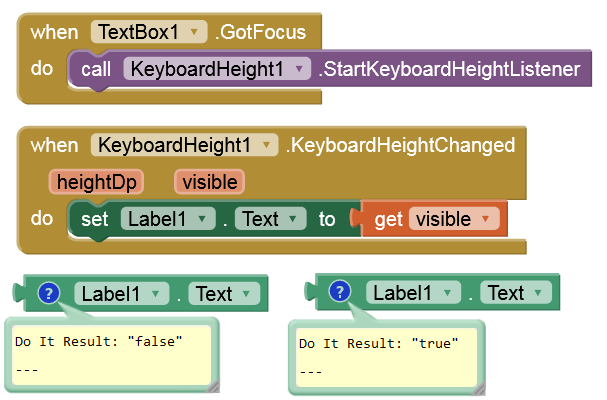Select the visible event parameter

(210, 182)
